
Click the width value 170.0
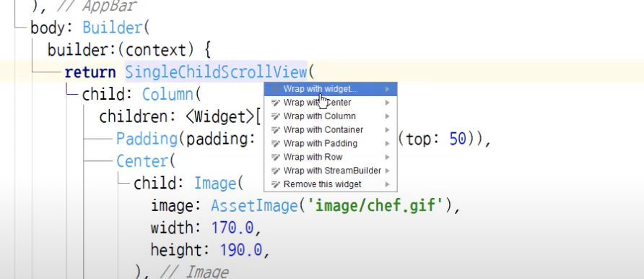[x=232, y=228]
